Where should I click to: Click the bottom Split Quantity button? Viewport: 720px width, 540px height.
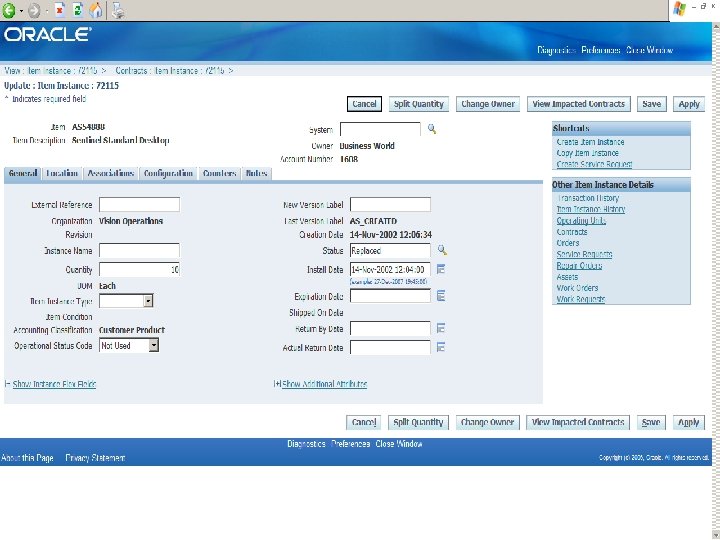(418, 422)
